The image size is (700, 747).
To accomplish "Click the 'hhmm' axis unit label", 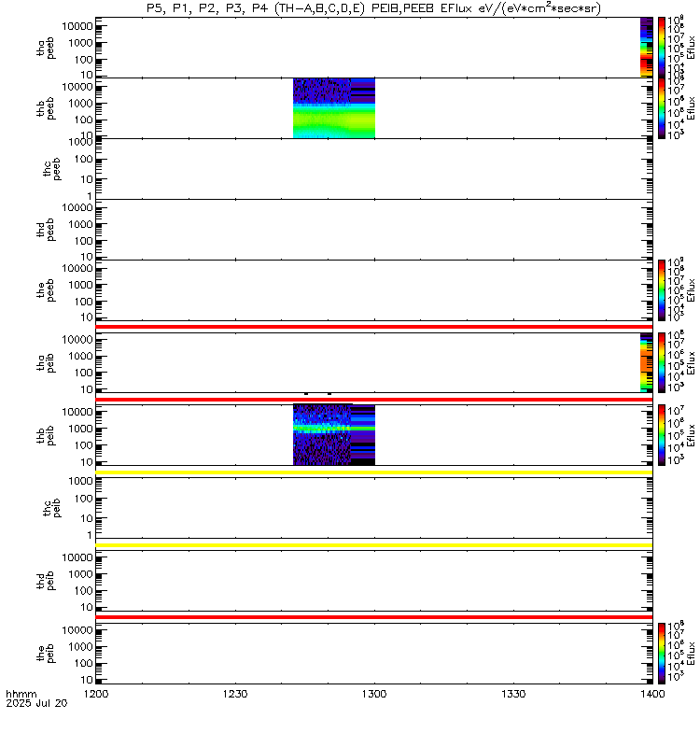I will point(21,694).
